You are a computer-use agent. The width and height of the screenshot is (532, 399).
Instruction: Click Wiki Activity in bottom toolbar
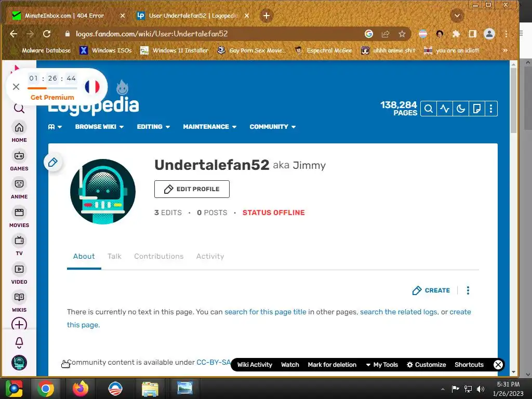pos(255,365)
